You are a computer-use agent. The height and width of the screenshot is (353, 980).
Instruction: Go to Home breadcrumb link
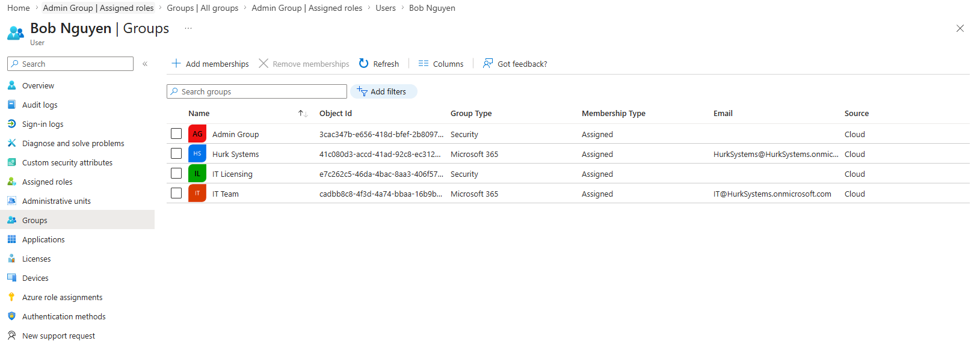click(x=19, y=8)
